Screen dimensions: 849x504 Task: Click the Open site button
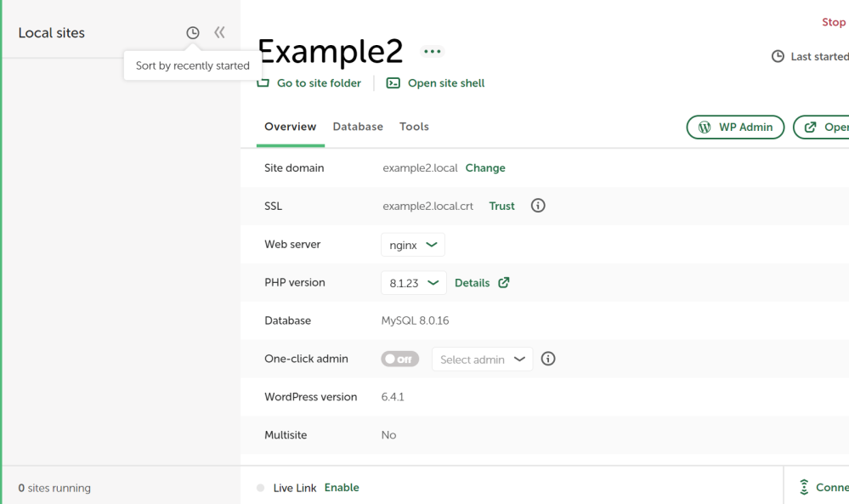822,127
